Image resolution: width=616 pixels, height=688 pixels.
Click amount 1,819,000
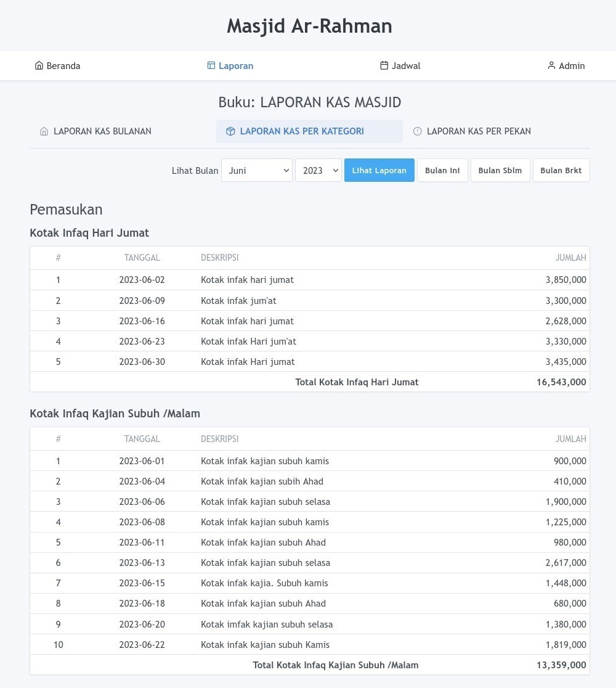565,645
